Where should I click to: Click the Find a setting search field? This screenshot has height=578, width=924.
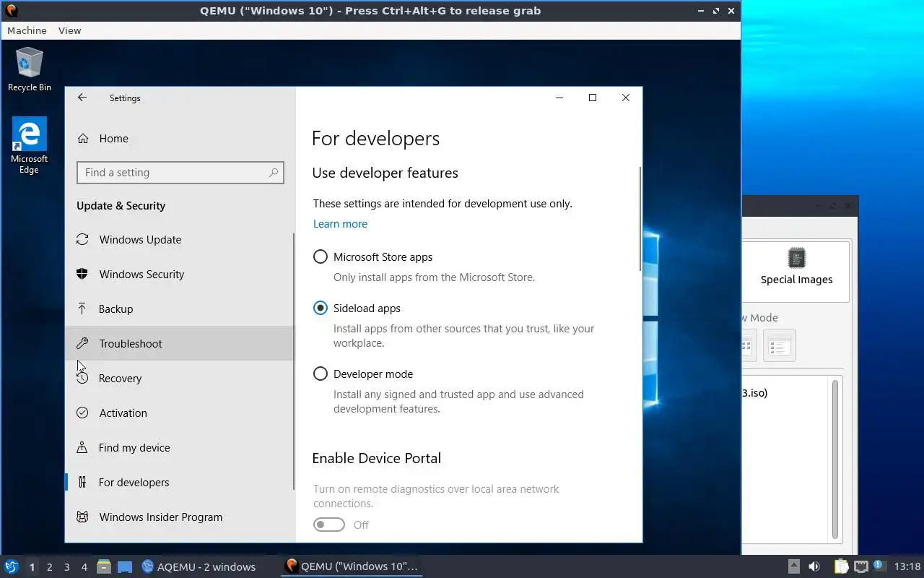[x=180, y=173]
